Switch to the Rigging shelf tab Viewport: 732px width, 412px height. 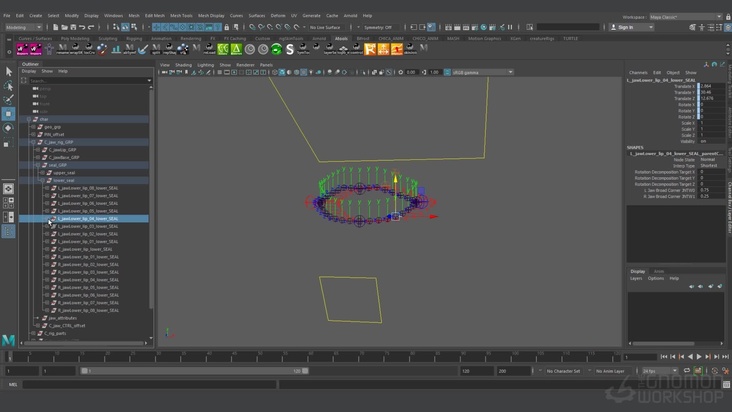click(x=134, y=38)
